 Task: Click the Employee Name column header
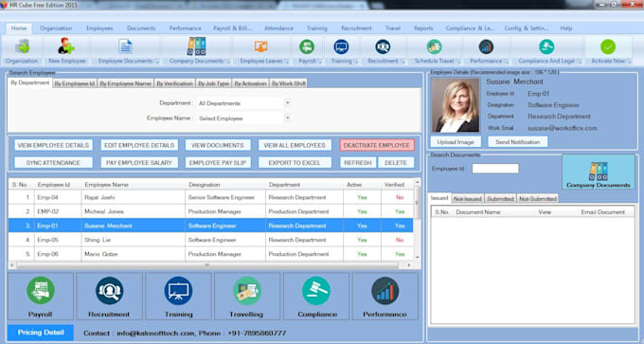coord(134,185)
